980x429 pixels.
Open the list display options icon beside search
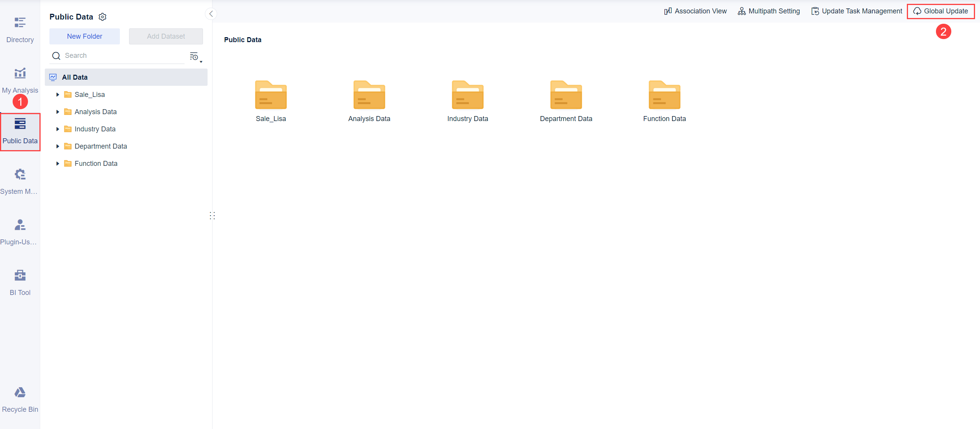[195, 57]
